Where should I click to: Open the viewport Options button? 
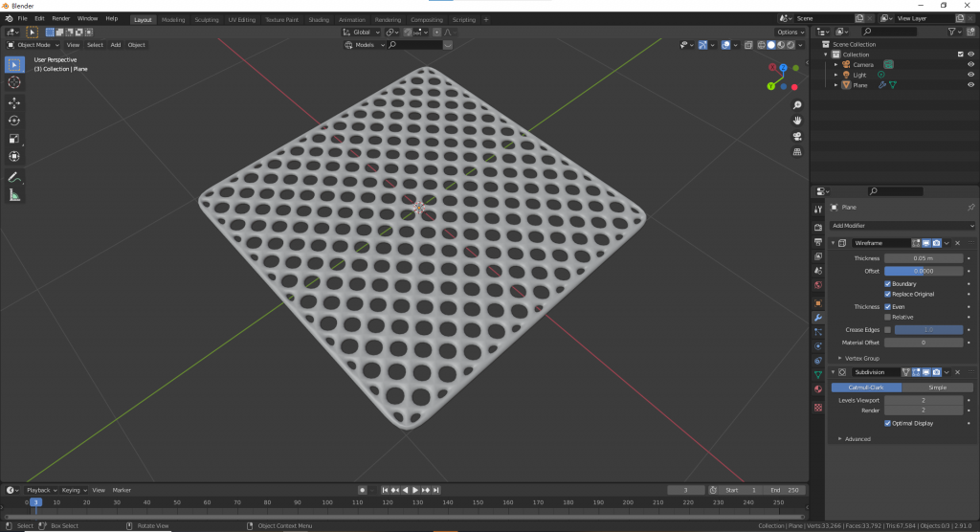pos(790,32)
